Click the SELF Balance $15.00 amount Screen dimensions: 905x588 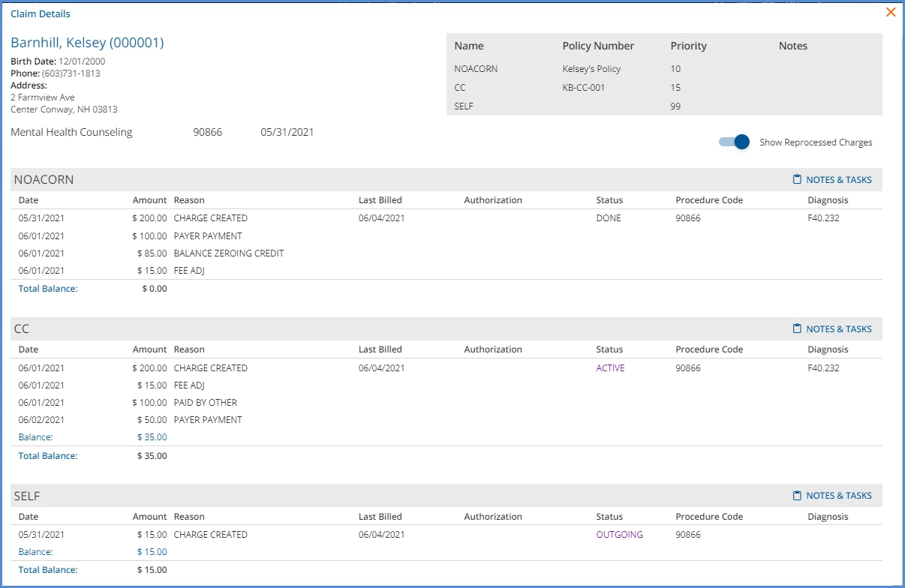[x=152, y=552]
